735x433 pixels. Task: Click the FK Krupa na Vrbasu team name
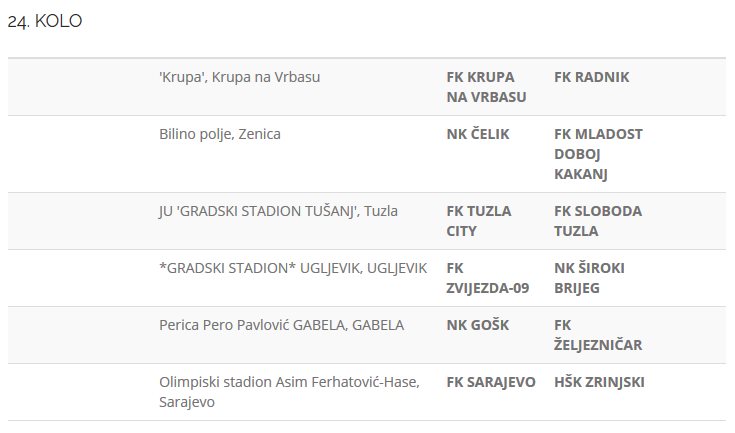(486, 87)
